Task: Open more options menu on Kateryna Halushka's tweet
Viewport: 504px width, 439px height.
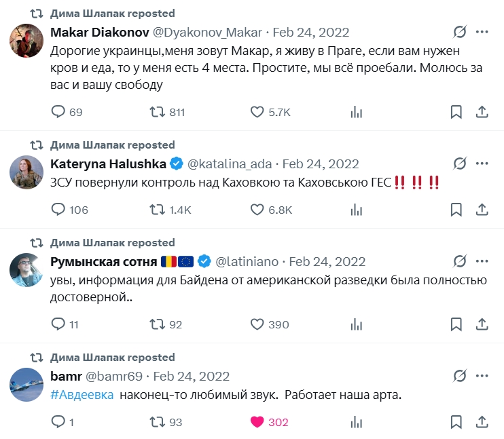Action: click(482, 164)
